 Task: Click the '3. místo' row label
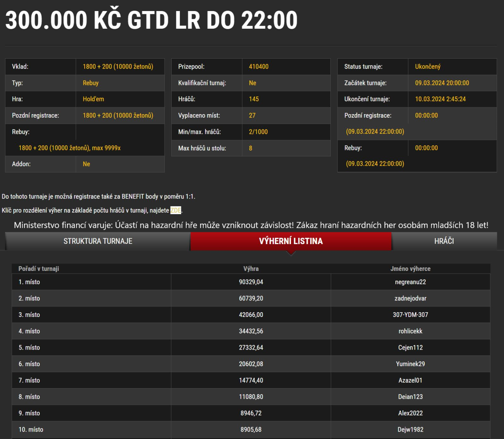pyautogui.click(x=29, y=315)
